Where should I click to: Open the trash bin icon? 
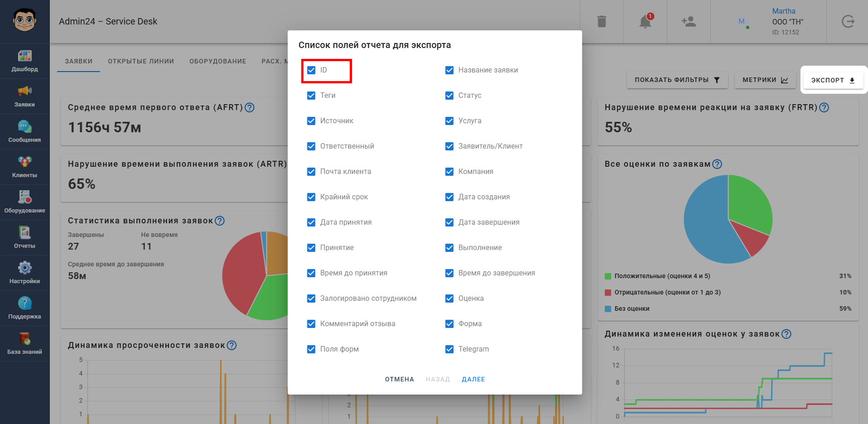click(x=602, y=21)
